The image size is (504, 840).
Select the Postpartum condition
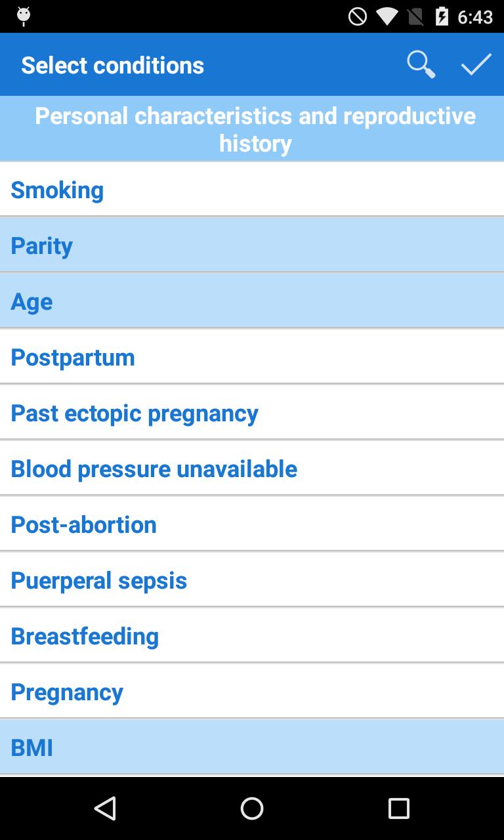(x=252, y=357)
